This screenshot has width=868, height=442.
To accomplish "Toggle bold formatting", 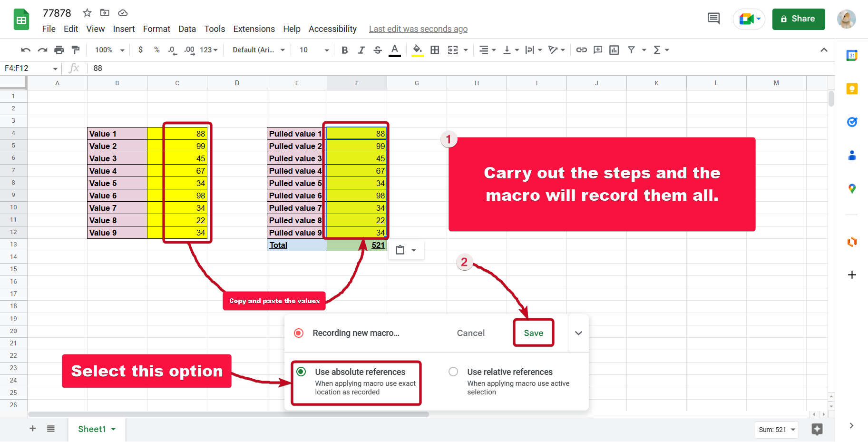I will [x=344, y=49].
